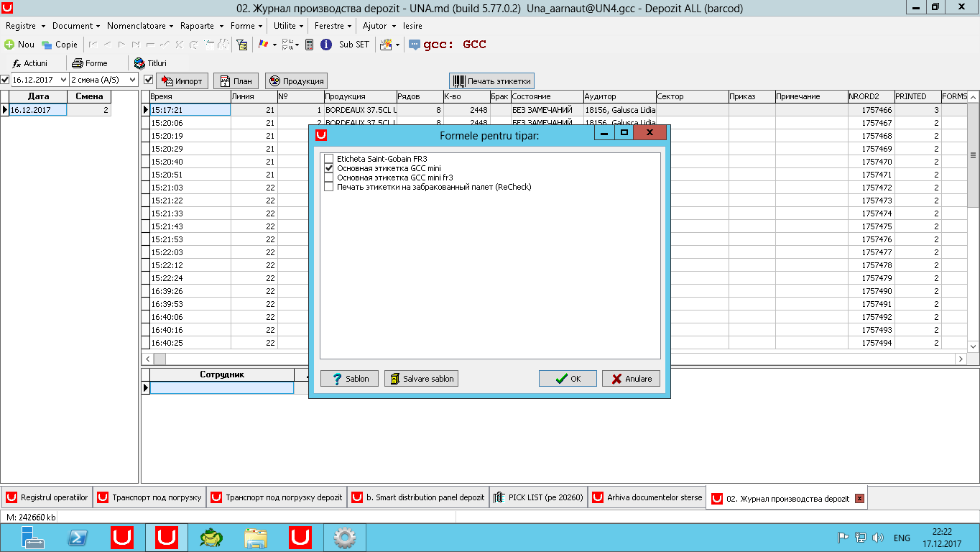Open the Utilite menu
Image resolution: width=980 pixels, height=552 pixels.
289,26
